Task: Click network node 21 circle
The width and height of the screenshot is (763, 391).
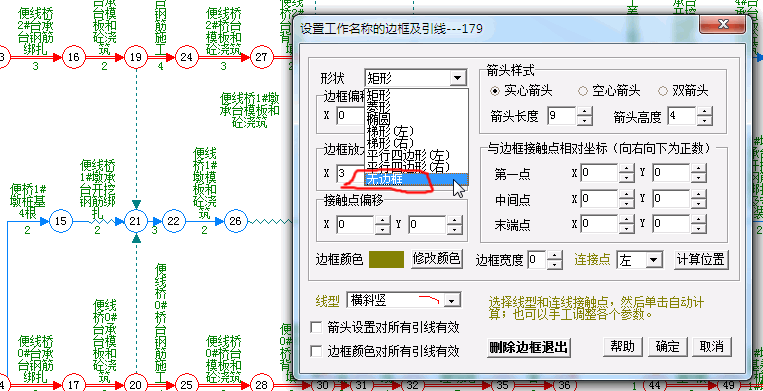Action: point(135,222)
